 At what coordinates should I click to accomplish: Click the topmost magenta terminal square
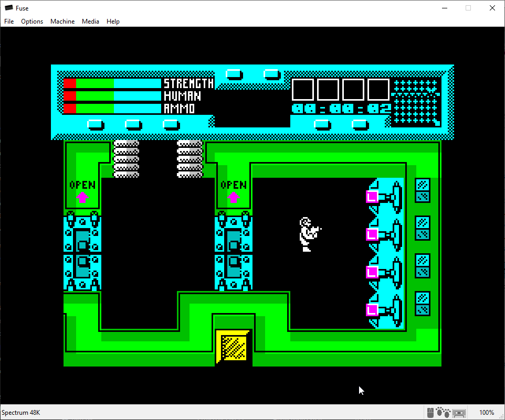(x=372, y=197)
